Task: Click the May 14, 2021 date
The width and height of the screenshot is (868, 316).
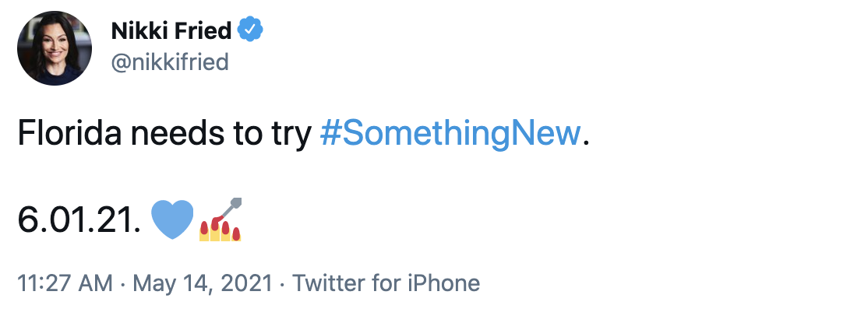Action: click(x=202, y=283)
